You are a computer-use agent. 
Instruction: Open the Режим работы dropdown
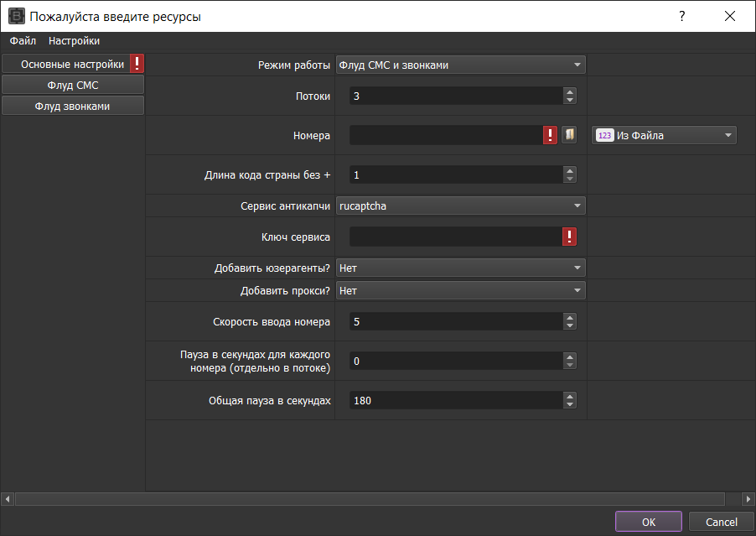point(460,65)
